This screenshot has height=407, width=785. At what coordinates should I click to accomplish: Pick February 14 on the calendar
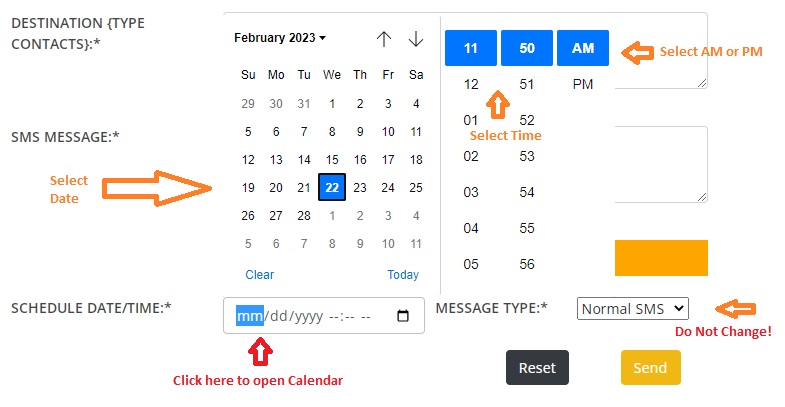pyautogui.click(x=304, y=160)
